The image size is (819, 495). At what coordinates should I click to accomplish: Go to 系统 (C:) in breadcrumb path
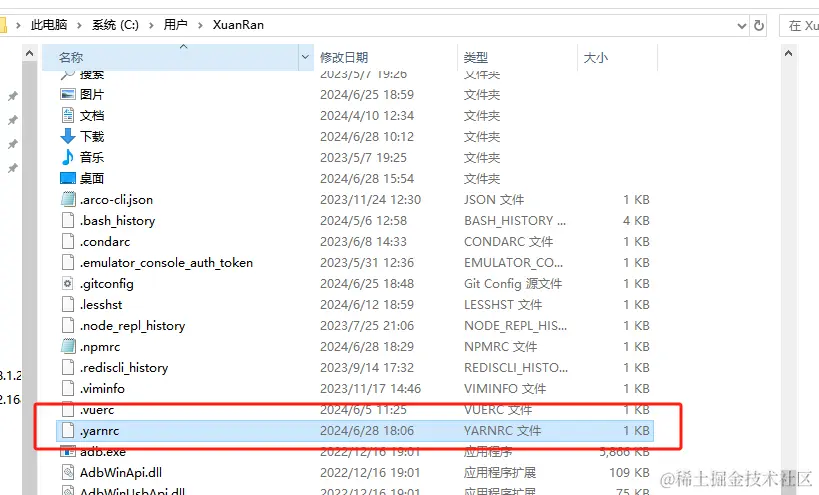point(115,25)
